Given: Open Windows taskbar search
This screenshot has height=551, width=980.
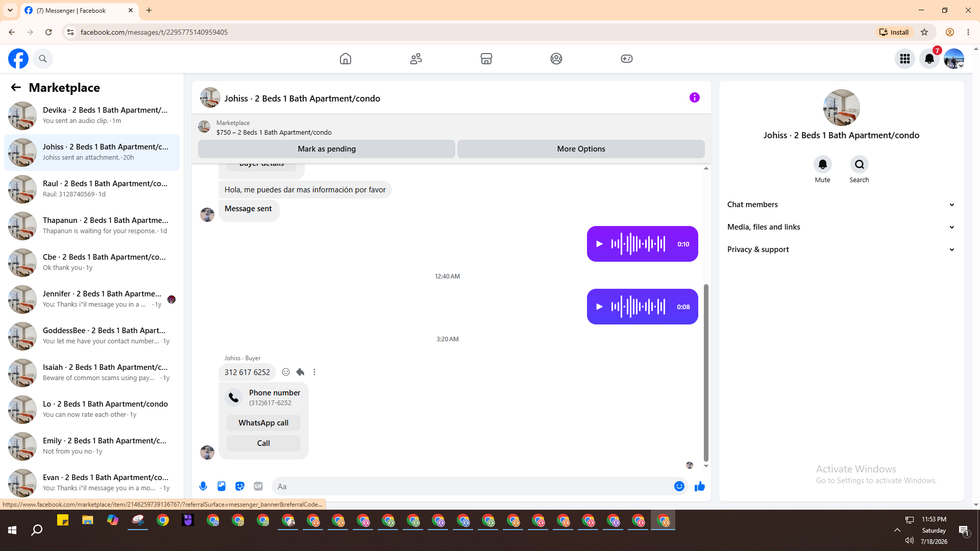Looking at the screenshot, I should click(37, 531).
